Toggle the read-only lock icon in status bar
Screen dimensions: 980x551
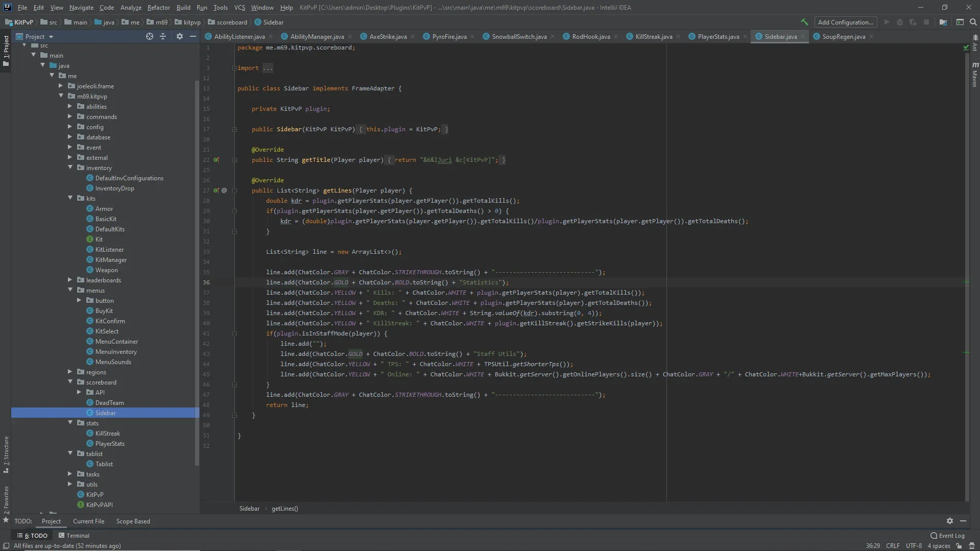[959, 545]
